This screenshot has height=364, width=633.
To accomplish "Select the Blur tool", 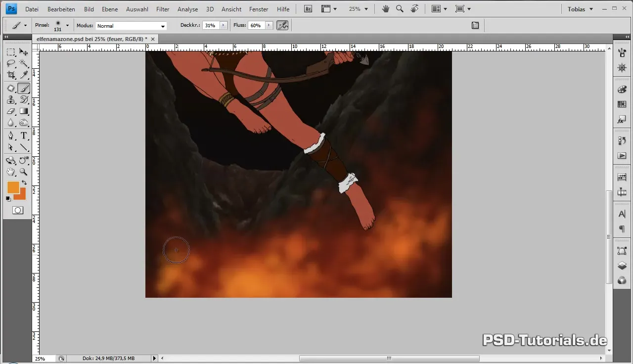I will 11,123.
